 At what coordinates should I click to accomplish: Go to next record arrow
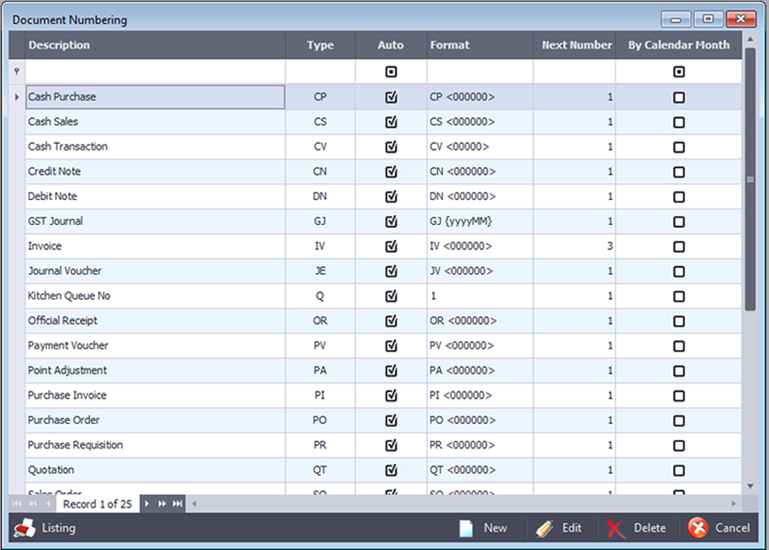[147, 504]
